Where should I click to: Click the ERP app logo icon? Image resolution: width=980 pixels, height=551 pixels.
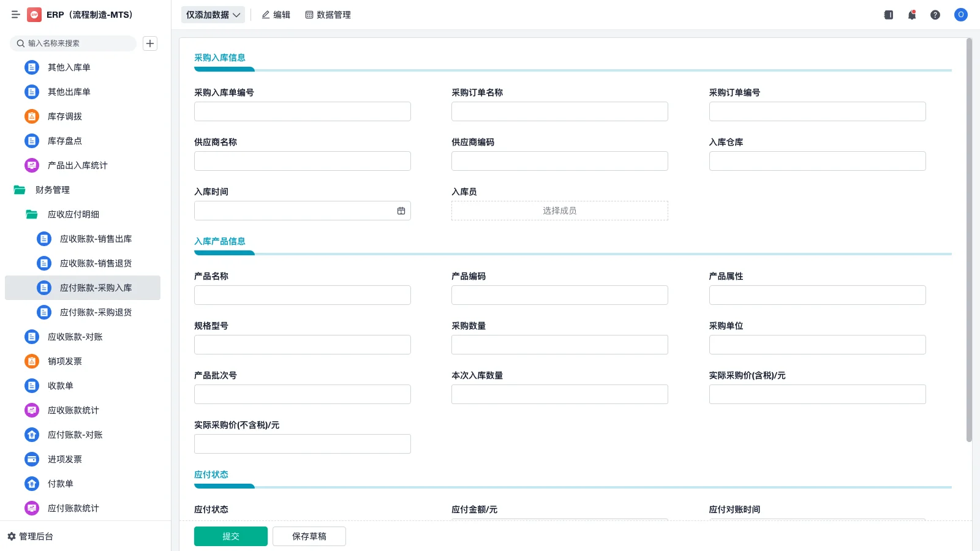[34, 15]
